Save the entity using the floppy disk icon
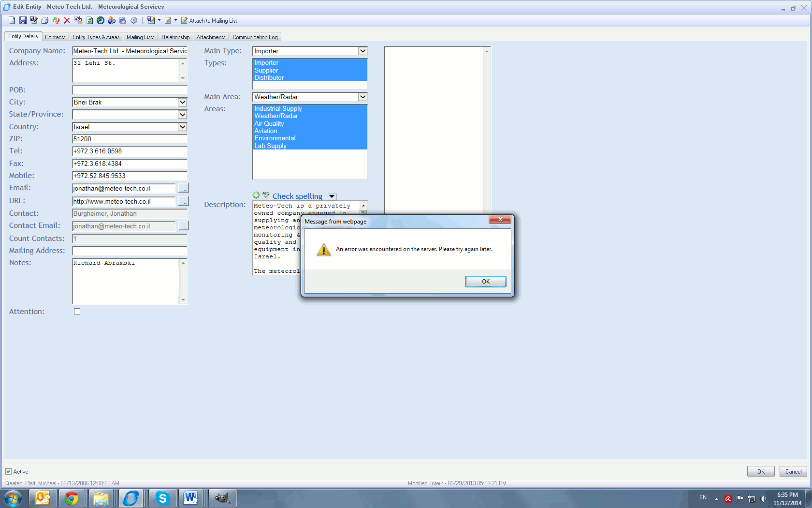Image resolution: width=812 pixels, height=508 pixels. [x=23, y=20]
